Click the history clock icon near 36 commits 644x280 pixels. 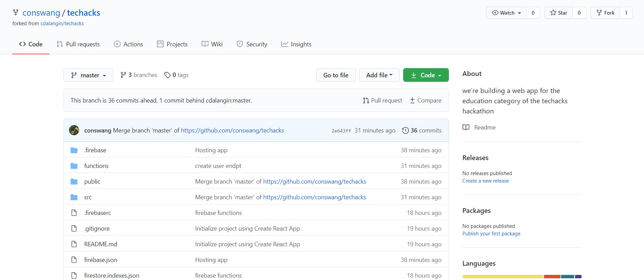[405, 130]
